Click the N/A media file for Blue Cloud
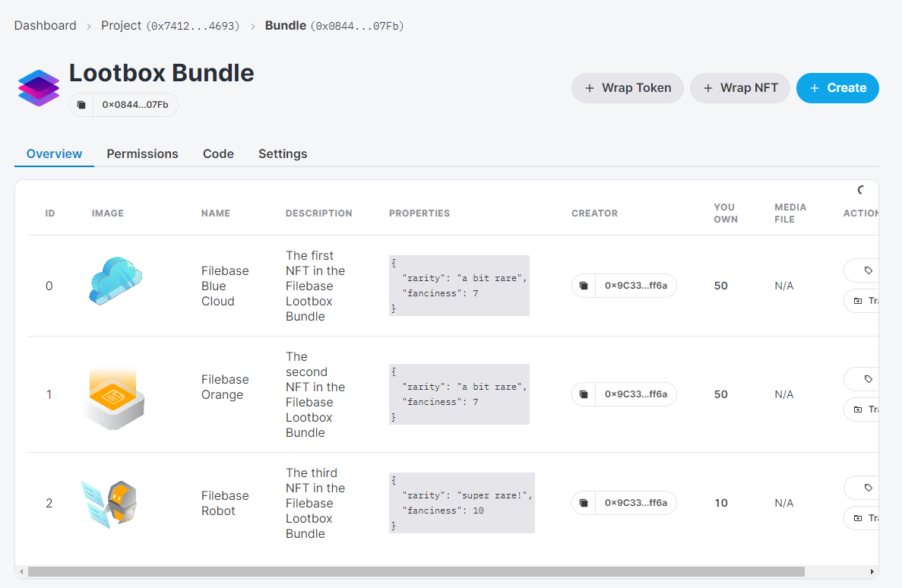 [784, 286]
